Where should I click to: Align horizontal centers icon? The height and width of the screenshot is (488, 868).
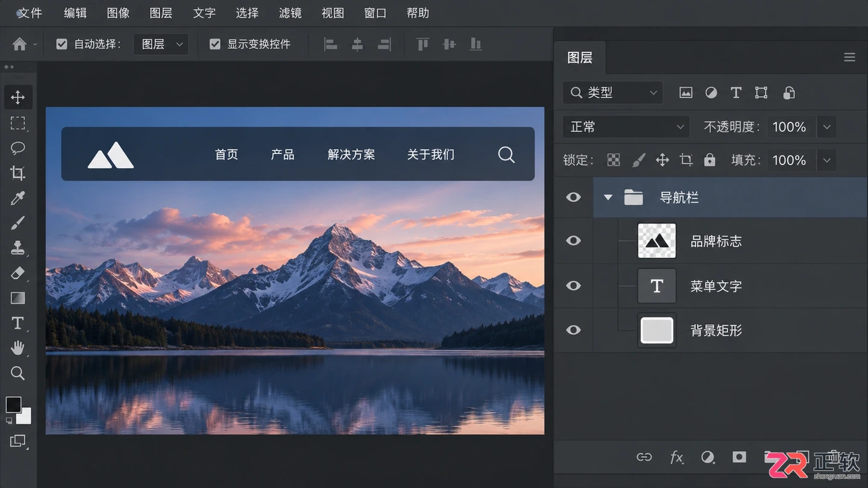357,44
